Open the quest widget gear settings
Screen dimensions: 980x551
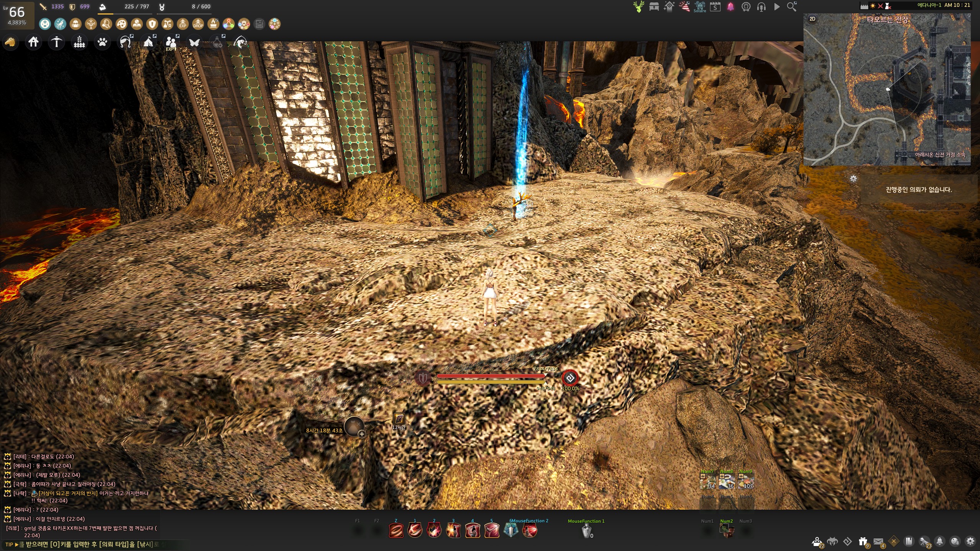coord(853,179)
